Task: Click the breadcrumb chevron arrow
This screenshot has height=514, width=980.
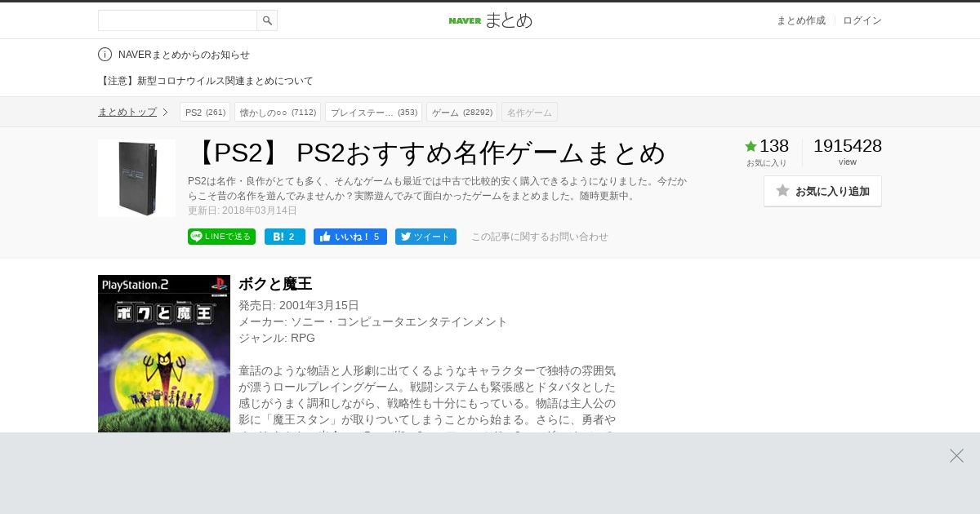Action: pyautogui.click(x=165, y=112)
